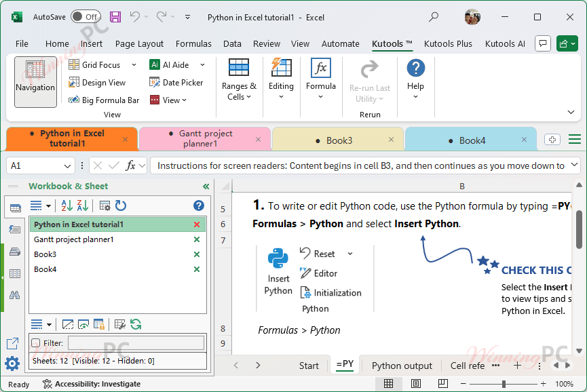Close the Book4 workbook tab
The image size is (587, 392).
click(x=524, y=140)
